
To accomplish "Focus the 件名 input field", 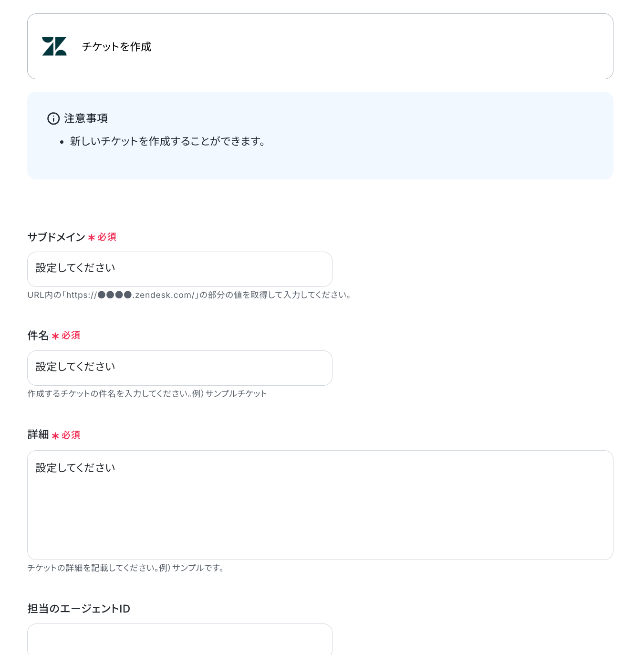I will [x=180, y=368].
